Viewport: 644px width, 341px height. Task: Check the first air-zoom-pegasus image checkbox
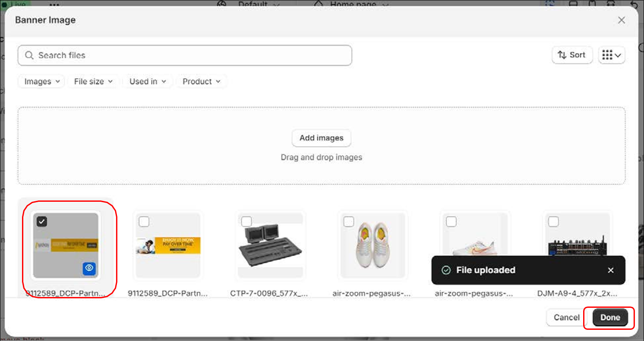349,222
